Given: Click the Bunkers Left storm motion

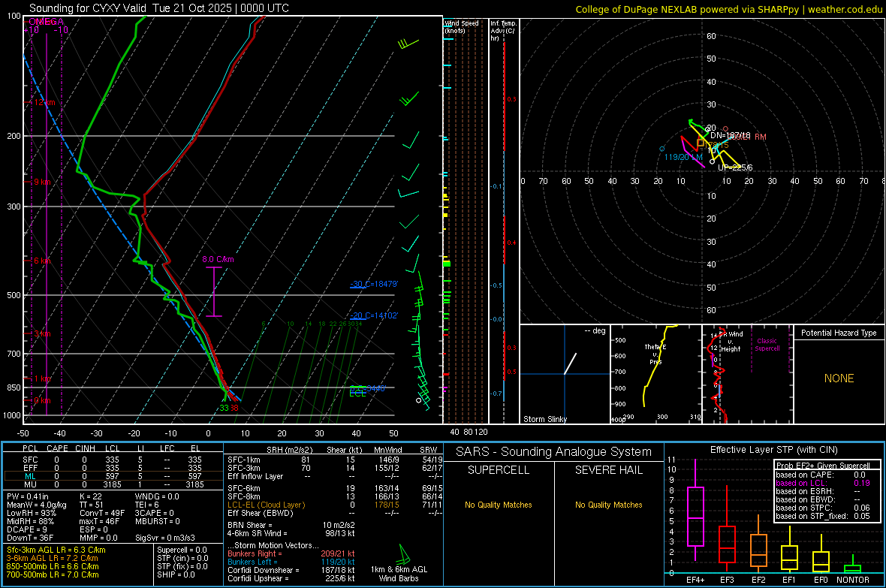Looking at the screenshot, I should [x=291, y=562].
